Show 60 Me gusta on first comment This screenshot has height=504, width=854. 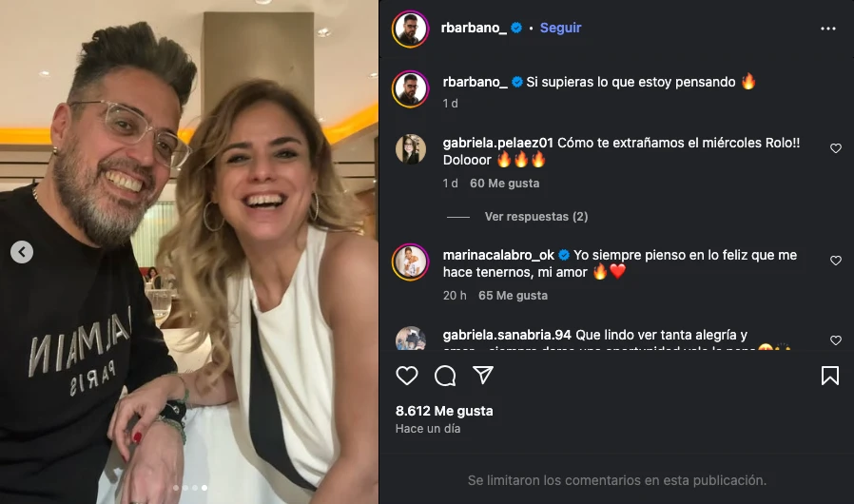pos(505,184)
